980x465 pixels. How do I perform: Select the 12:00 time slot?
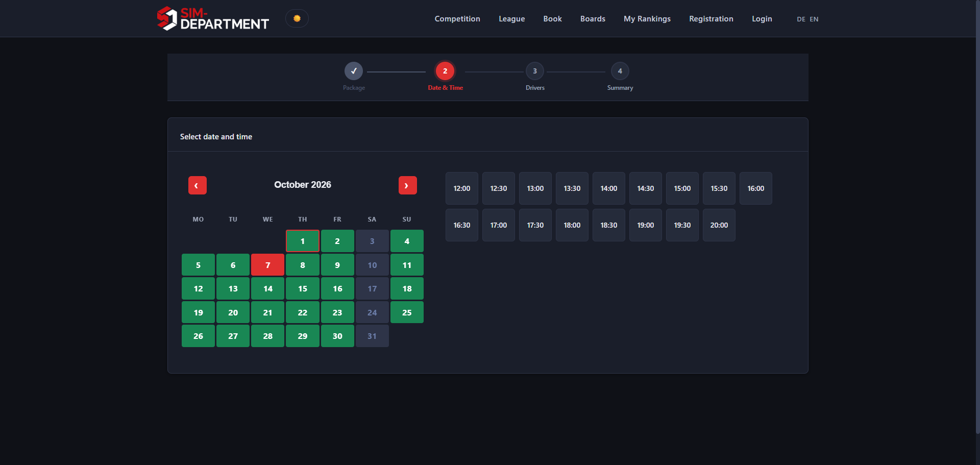coord(462,188)
